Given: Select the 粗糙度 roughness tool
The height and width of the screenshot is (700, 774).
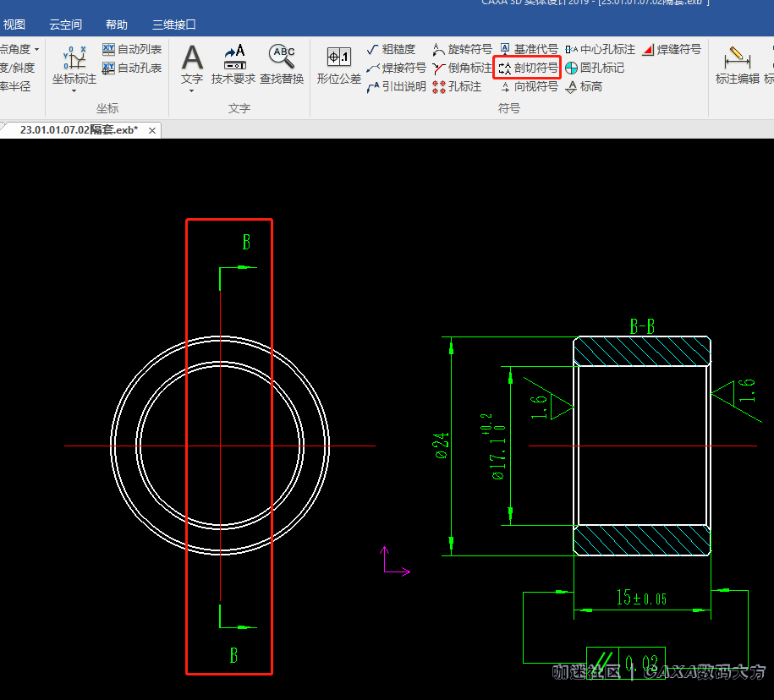Looking at the screenshot, I should tap(391, 49).
